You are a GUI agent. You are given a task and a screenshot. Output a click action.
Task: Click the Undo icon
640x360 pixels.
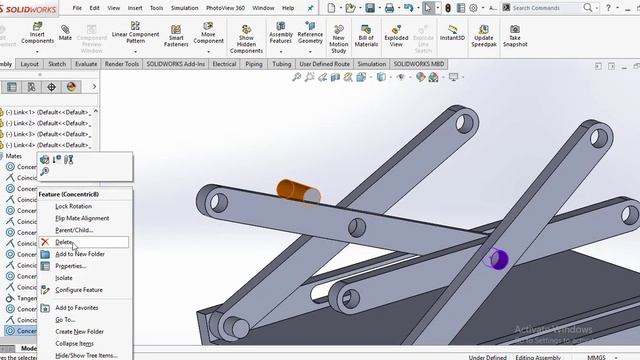[x=409, y=8]
